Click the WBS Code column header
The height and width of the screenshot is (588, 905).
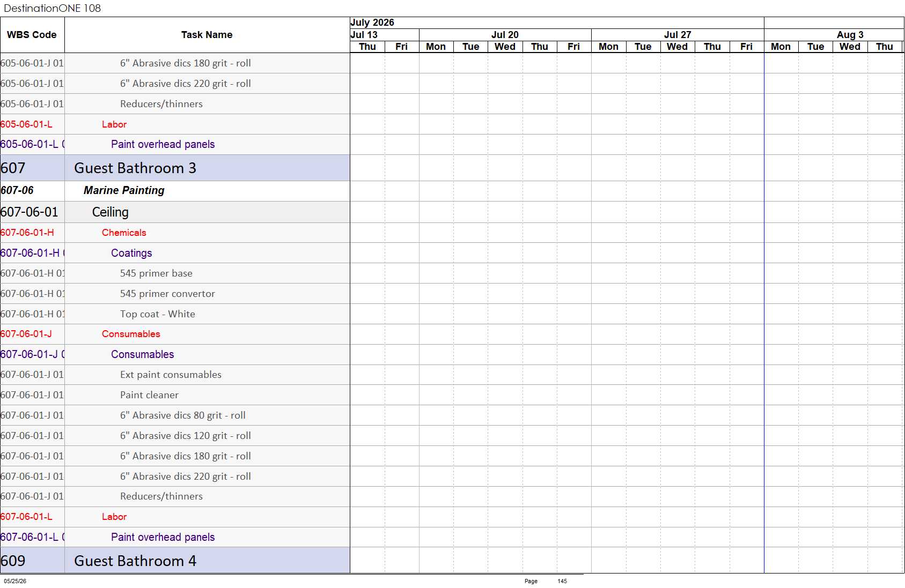32,35
